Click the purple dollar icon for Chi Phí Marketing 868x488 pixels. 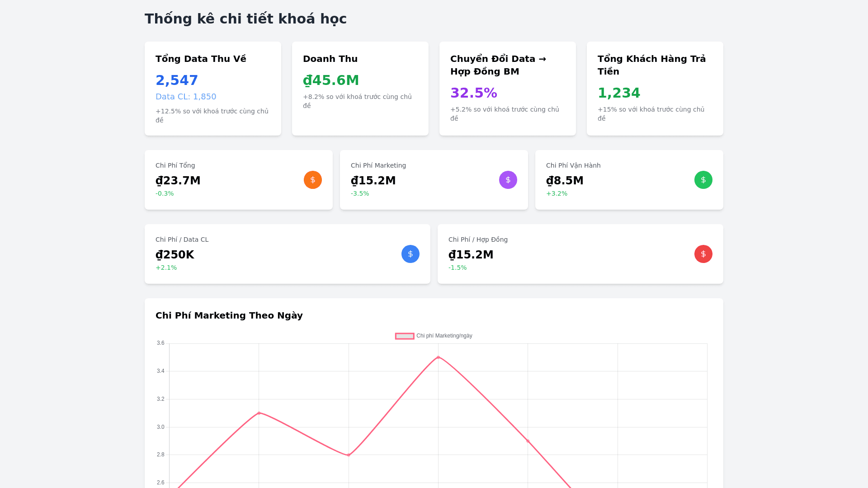(508, 180)
